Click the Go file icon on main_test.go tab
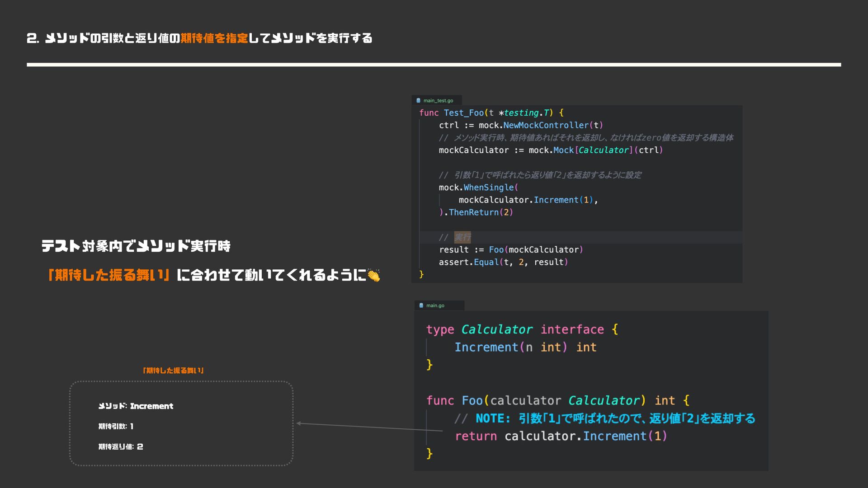Screen dimensions: 868x488 click(418, 100)
